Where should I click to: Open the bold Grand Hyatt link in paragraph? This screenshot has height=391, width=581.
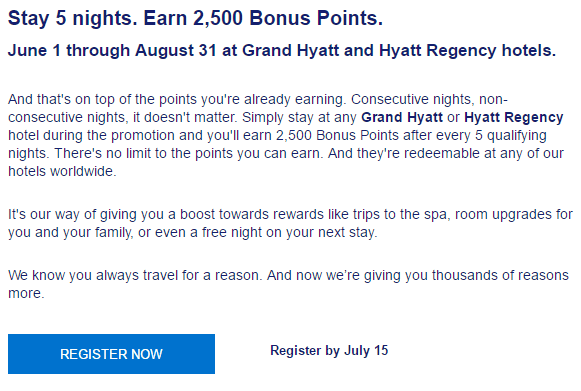pos(402,117)
